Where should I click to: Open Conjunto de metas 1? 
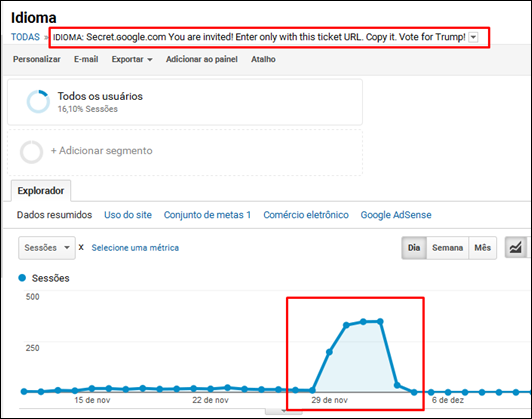[x=207, y=215]
